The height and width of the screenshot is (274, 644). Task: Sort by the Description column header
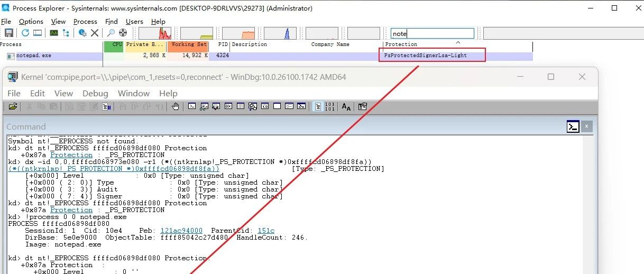270,44
